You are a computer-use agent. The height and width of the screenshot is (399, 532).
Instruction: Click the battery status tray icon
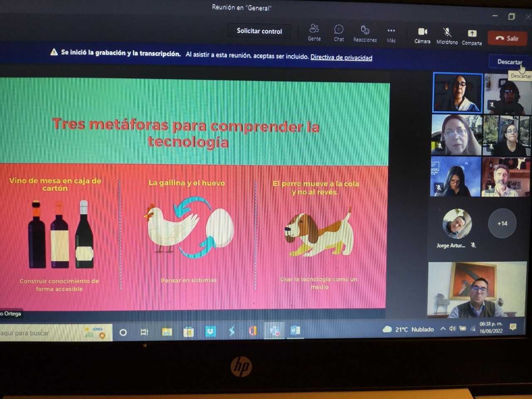pos(463,328)
